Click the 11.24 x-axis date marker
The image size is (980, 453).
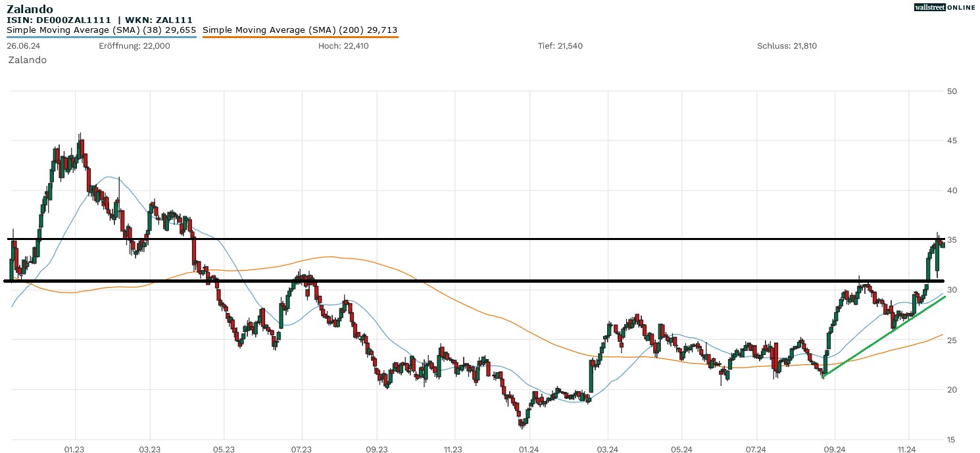pyautogui.click(x=908, y=450)
